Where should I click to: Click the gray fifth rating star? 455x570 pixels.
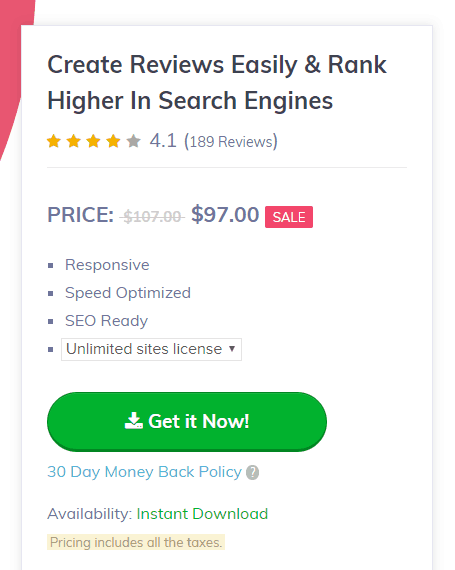133,141
